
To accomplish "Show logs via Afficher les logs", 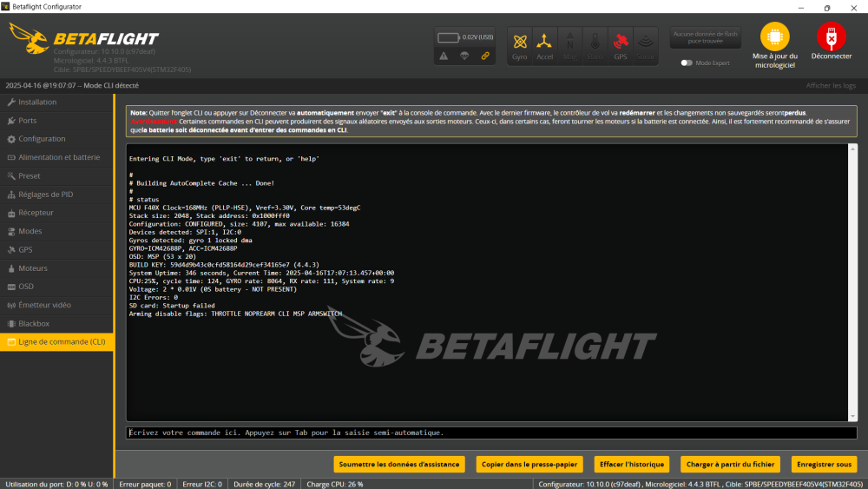I will [x=831, y=86].
